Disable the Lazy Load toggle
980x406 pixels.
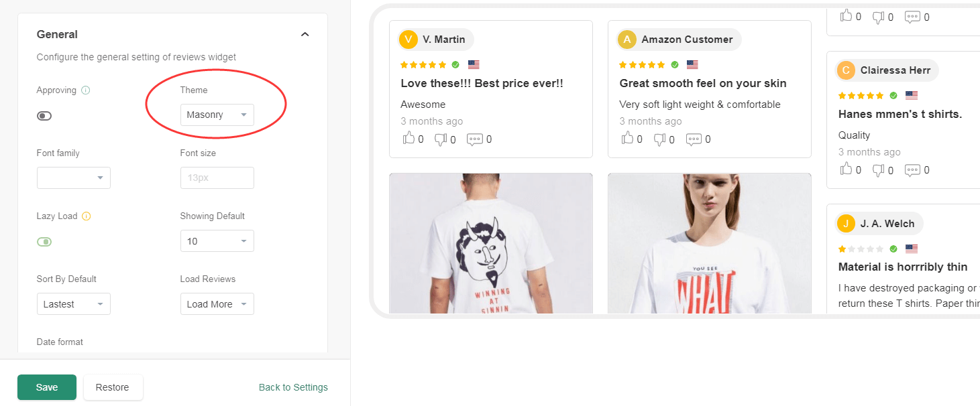(44, 242)
